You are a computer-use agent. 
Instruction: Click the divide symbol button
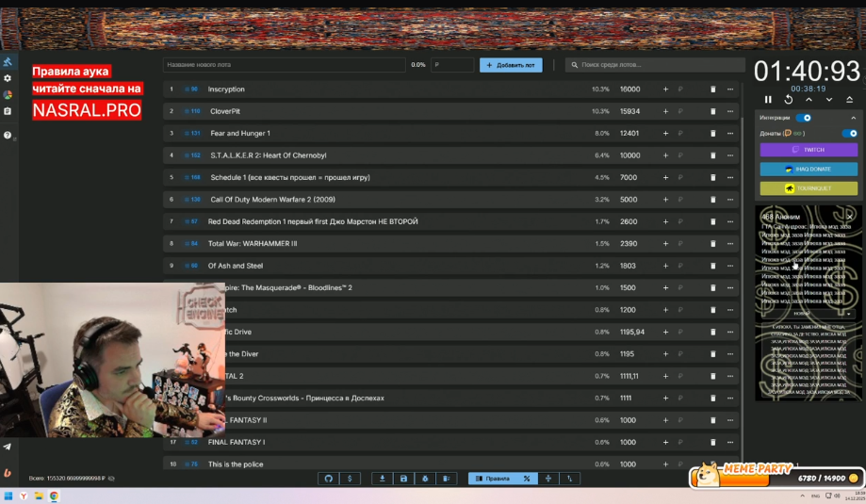(x=547, y=479)
